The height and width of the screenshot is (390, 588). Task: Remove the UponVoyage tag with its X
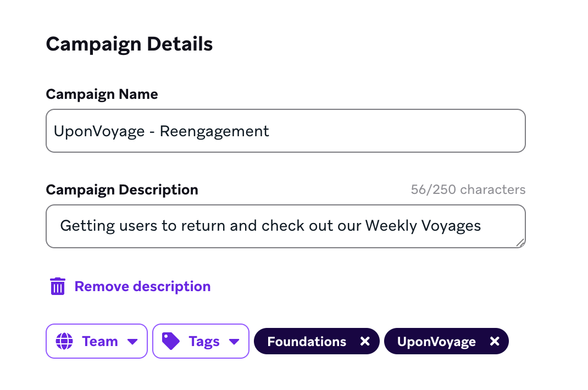[495, 342]
